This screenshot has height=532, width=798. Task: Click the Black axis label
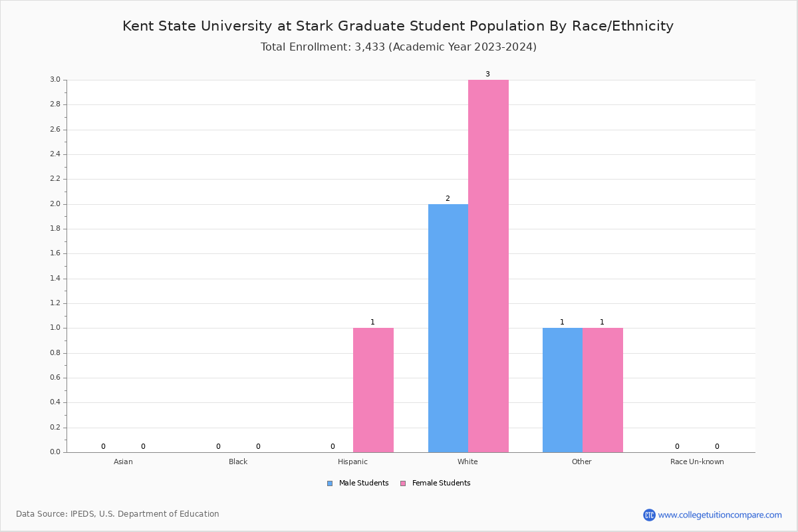pos(238,462)
